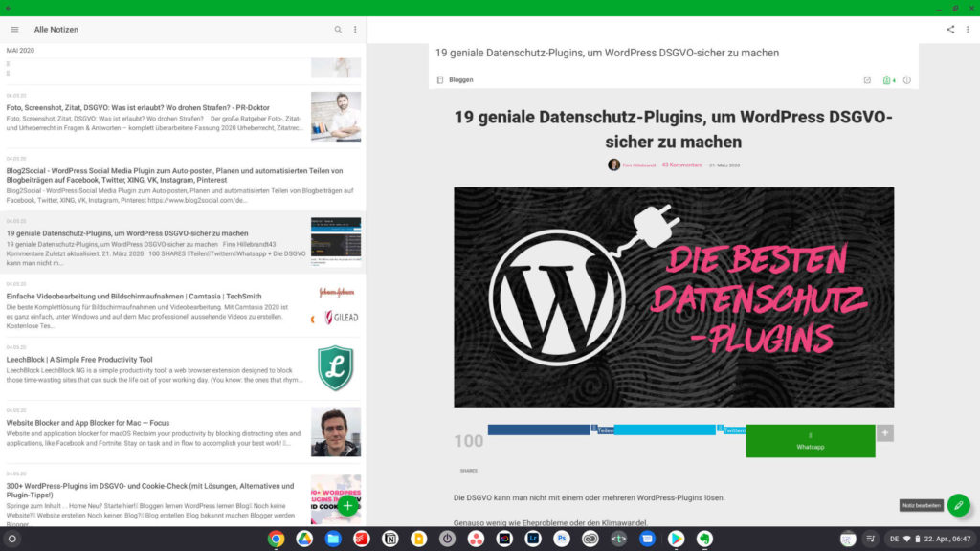Open the note options three-dot menu

point(968,30)
